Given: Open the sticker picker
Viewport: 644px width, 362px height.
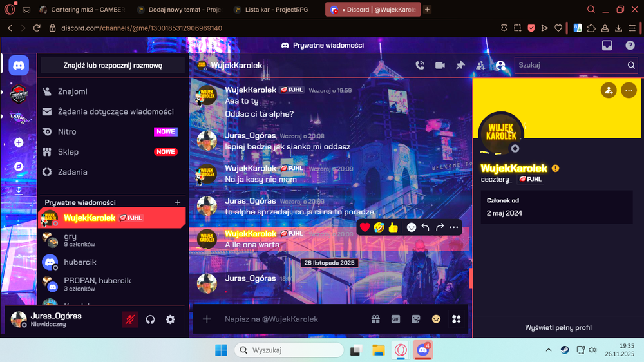Looking at the screenshot, I should [x=415, y=319].
